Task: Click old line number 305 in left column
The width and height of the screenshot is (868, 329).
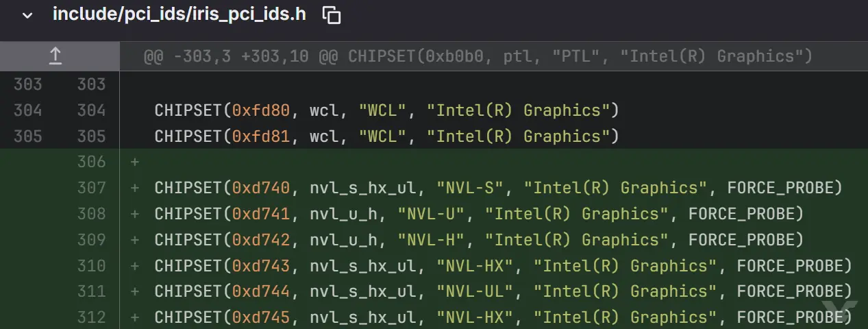Action: (x=27, y=136)
